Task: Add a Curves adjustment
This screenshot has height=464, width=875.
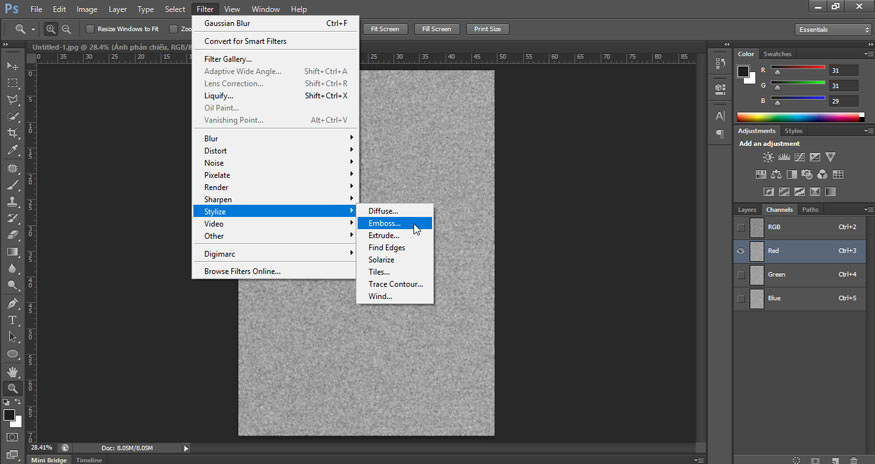Action: (x=800, y=157)
